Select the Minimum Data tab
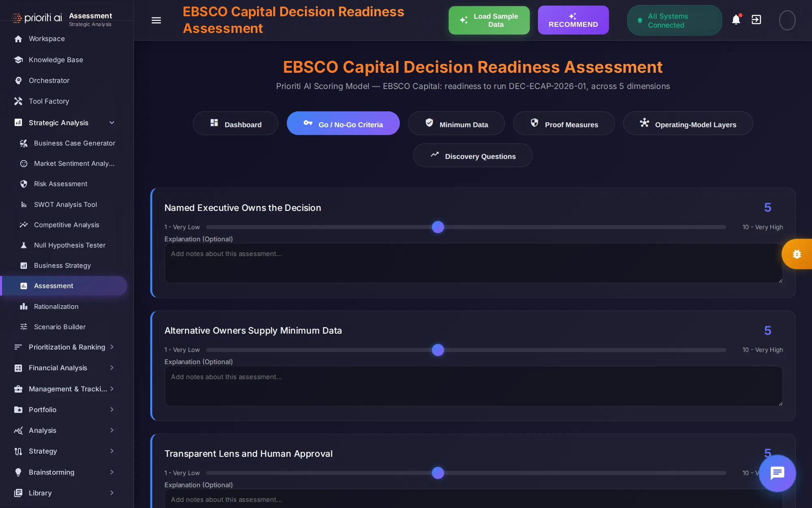Viewport: 812px width, 508px height. point(456,124)
